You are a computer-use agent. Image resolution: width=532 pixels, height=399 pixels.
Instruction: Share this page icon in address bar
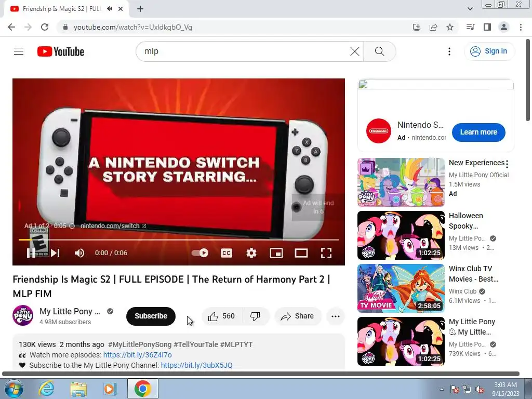433,27
